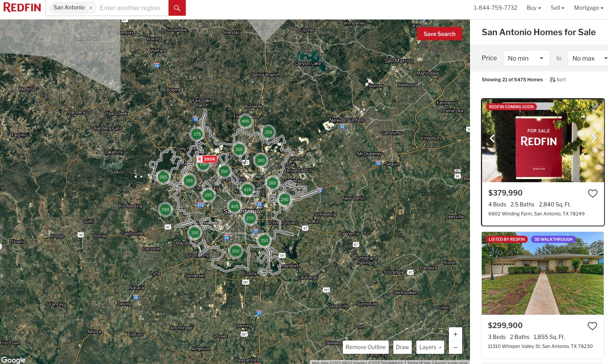Favorite the $299,900 home listing
Viewport: 608px width, 364px height.
pyautogui.click(x=592, y=326)
